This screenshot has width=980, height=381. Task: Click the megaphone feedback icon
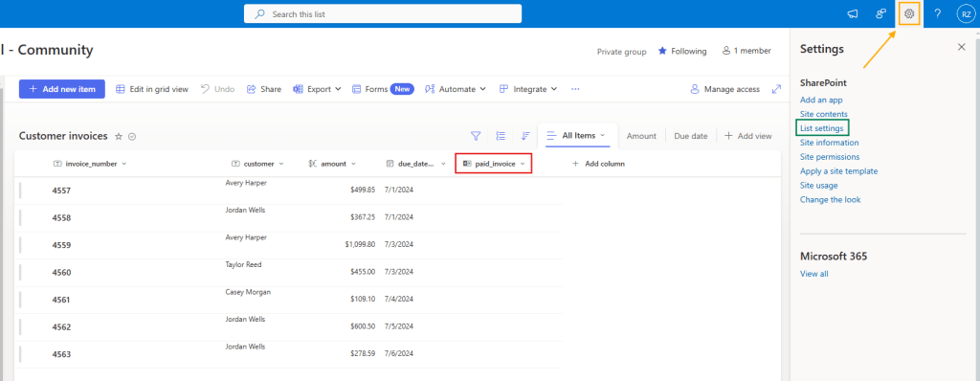click(853, 13)
